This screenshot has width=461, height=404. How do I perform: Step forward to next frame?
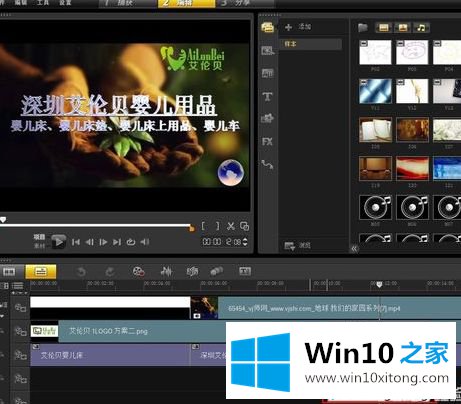[x=103, y=242]
